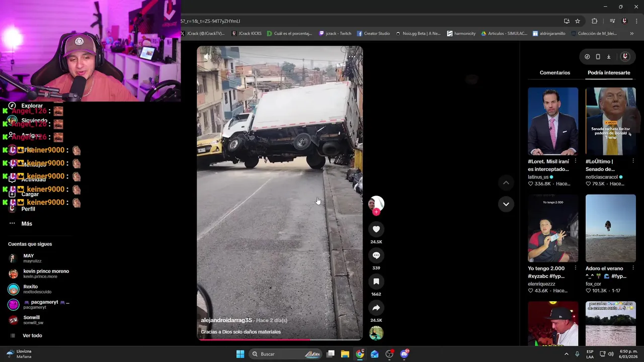
Task: Open Creator Studio bookmark
Action: (373, 34)
